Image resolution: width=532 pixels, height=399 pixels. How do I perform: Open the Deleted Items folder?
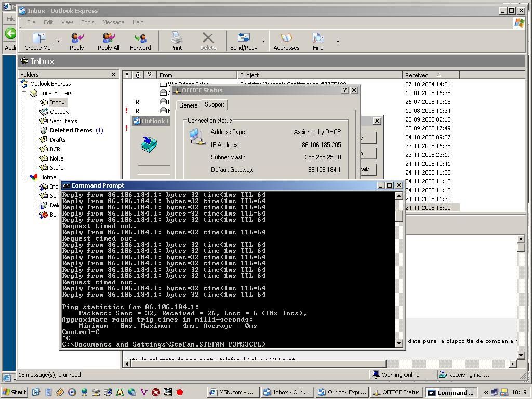point(71,130)
